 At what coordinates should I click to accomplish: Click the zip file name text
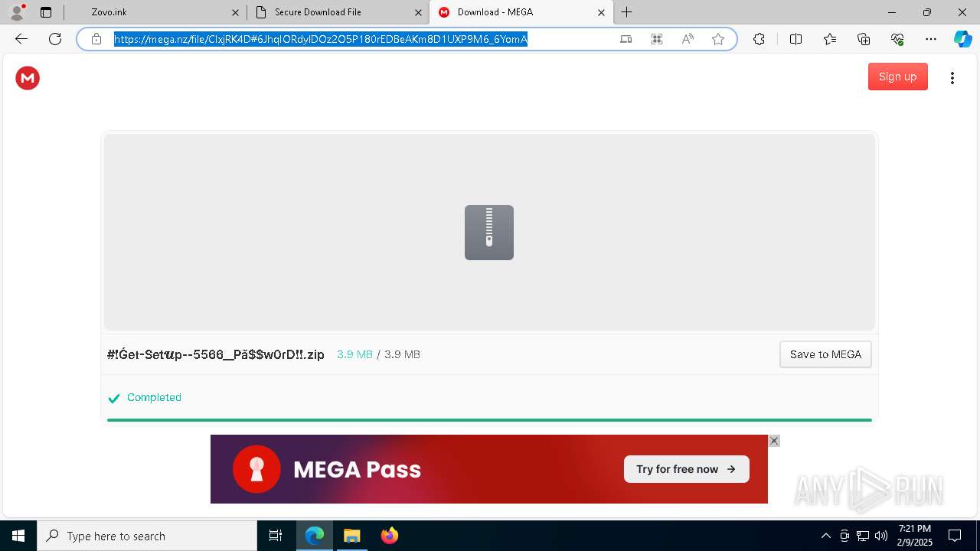216,354
